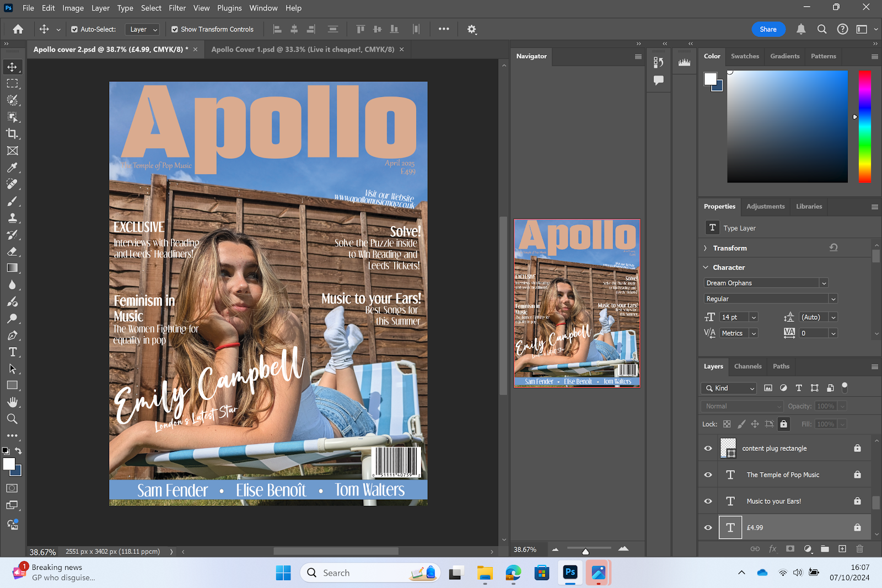Toggle lock all for layer
Viewport: 882px width, 588px height.
point(783,424)
